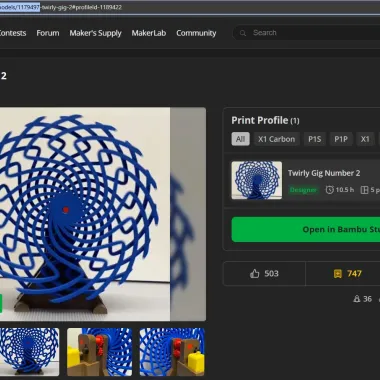The image size is (380, 380).
Task: Open Twirly Gig Number 2 profile
Action: (324, 173)
